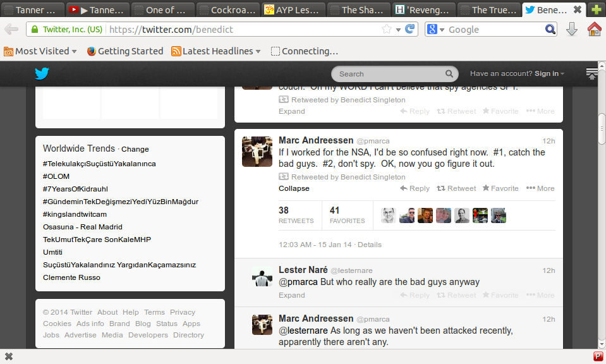This screenshot has height=364, width=606.
Task: Click the scrollbar down arrow
Action: [602, 344]
